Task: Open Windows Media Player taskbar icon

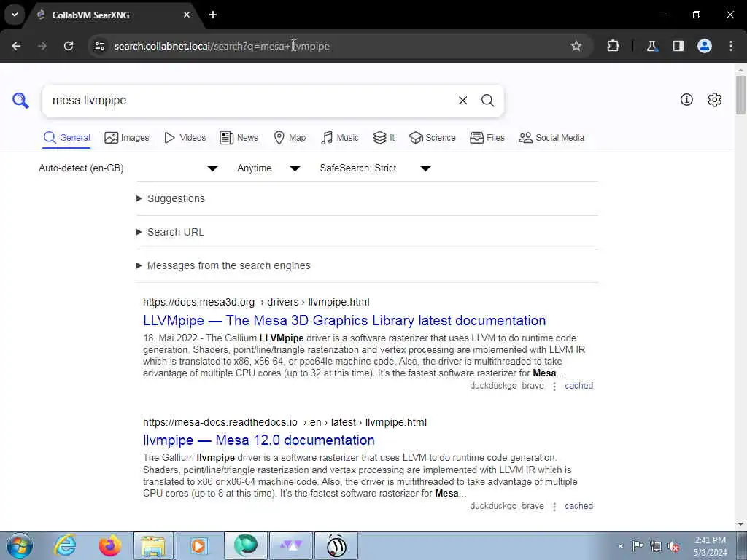Action: (x=198, y=545)
